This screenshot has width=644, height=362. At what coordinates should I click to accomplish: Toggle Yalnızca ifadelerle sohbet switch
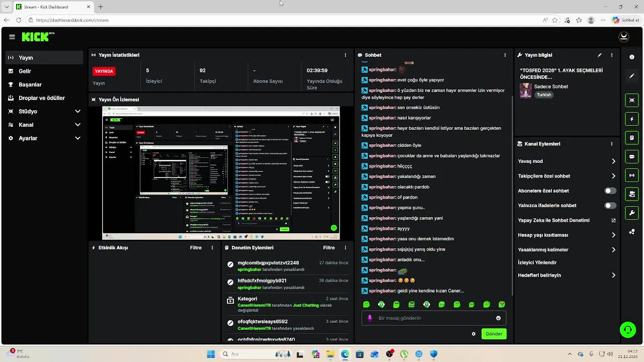(610, 206)
